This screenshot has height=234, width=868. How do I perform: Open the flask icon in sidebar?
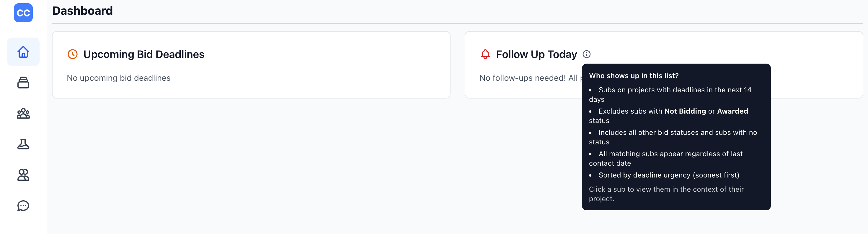[23, 144]
